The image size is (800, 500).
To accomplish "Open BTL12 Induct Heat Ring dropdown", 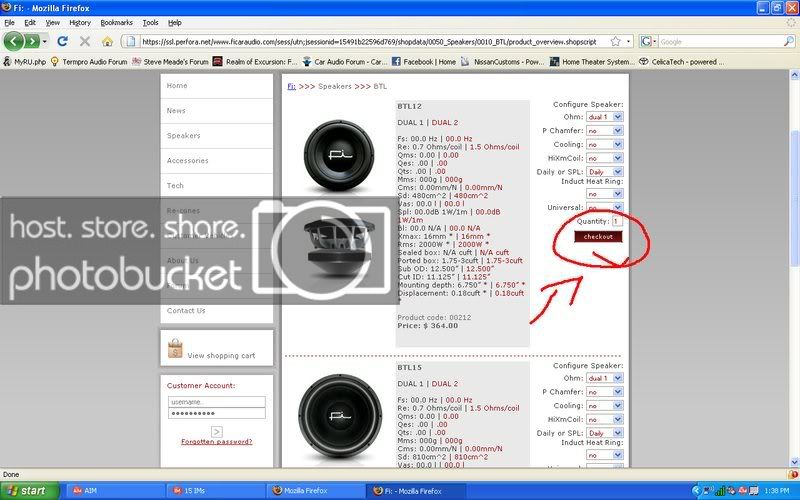I will [605, 194].
